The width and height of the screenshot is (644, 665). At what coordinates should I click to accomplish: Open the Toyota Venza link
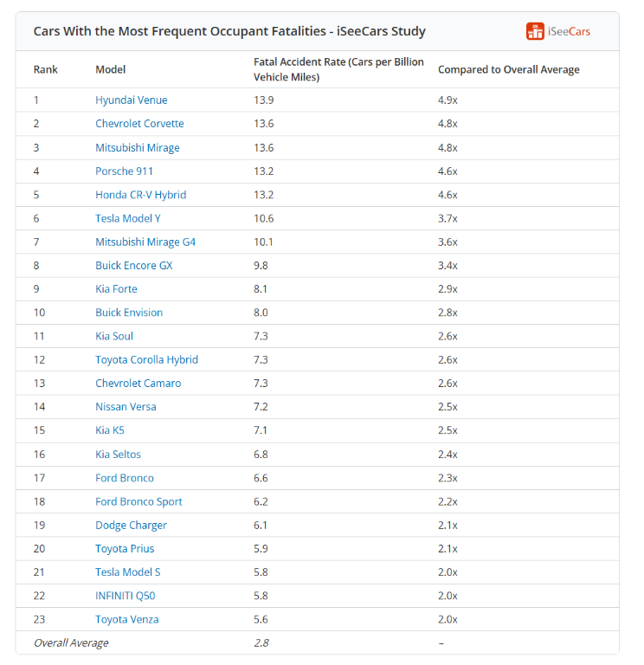coord(126,619)
